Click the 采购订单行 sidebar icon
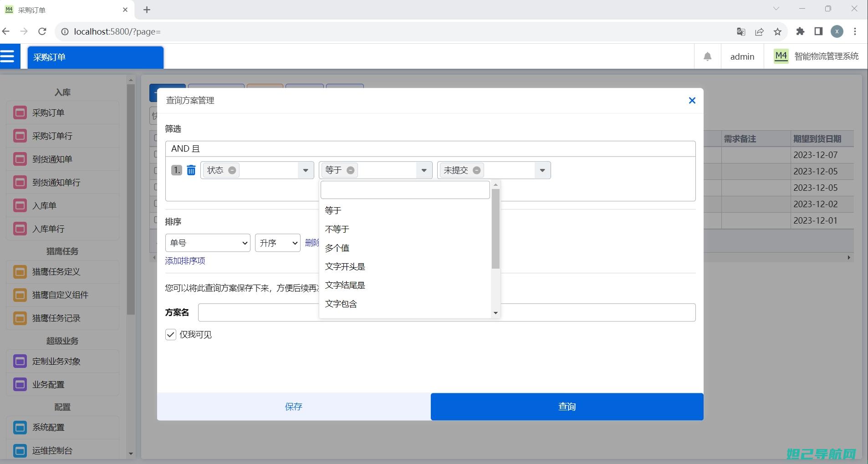 coord(20,136)
